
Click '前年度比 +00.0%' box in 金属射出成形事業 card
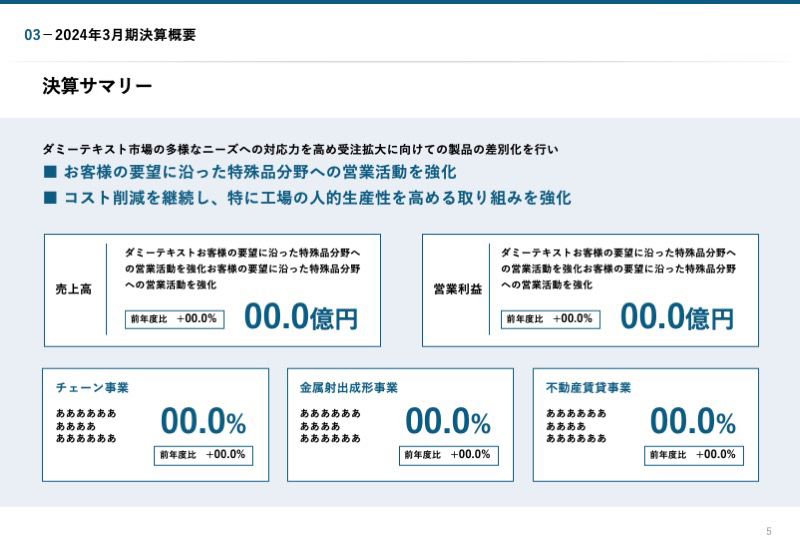449,456
